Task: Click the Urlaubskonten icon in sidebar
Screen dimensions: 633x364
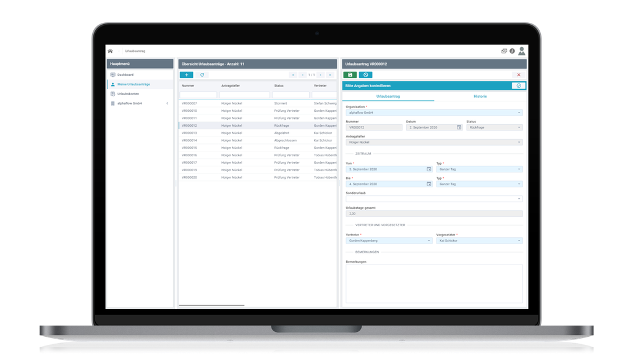Action: (113, 93)
